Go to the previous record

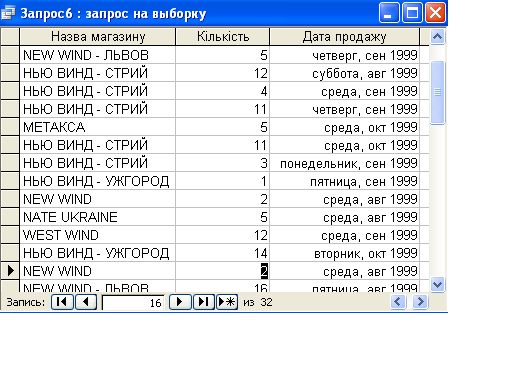click(86, 302)
